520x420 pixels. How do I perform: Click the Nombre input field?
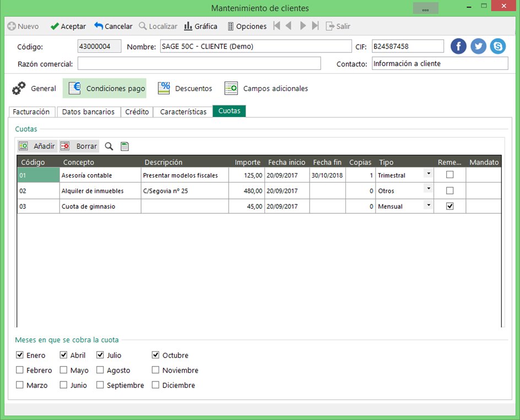click(256, 46)
